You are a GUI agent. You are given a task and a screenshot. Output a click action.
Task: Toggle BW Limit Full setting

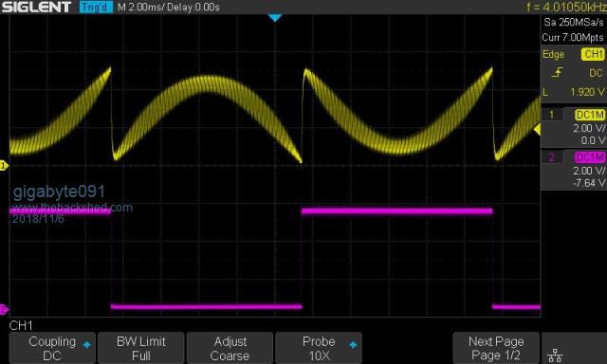[x=141, y=348]
